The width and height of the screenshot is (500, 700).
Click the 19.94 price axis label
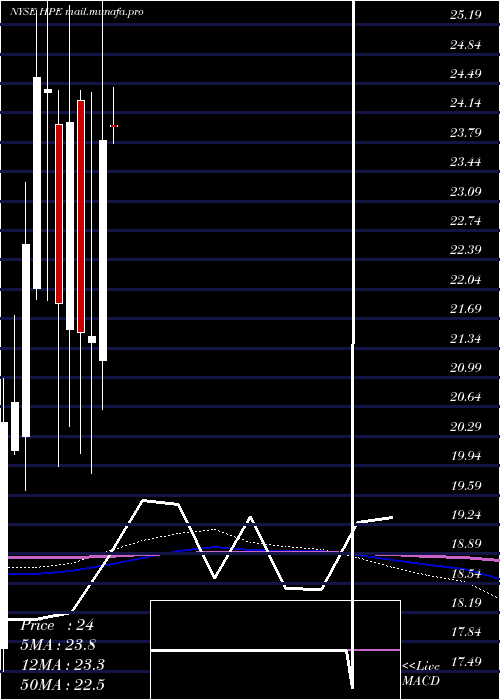(465, 456)
